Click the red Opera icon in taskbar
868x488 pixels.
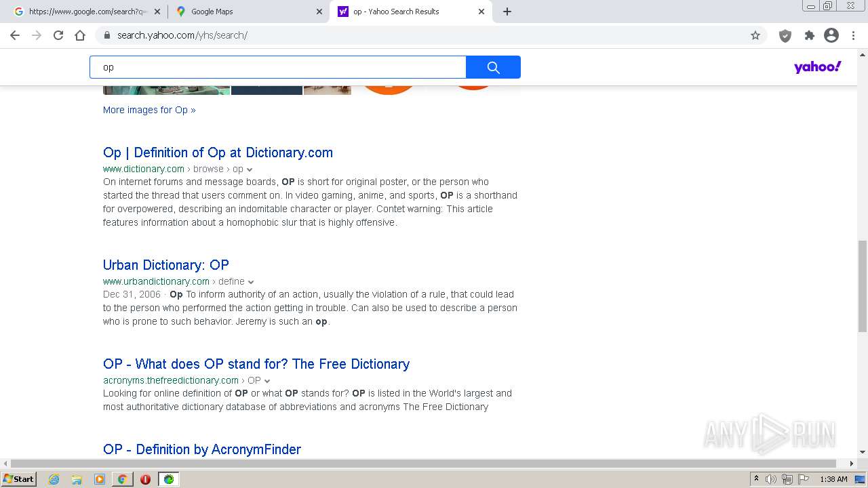[145, 479]
